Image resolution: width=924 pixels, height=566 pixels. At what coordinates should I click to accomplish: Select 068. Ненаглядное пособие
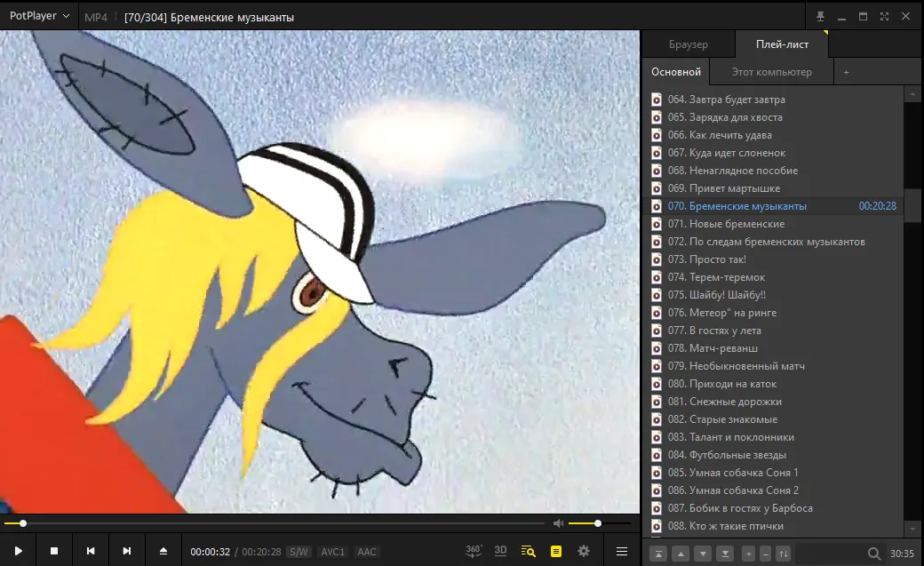775,171
